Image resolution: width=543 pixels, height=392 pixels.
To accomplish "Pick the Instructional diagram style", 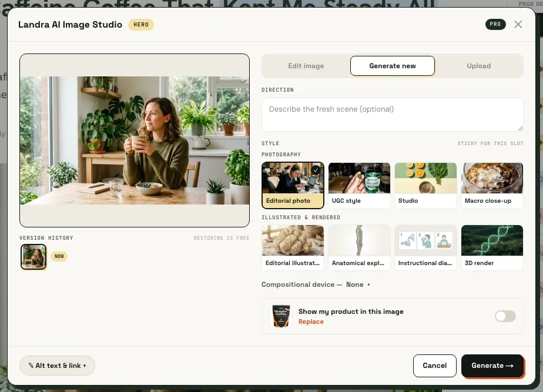I will pyautogui.click(x=425, y=247).
